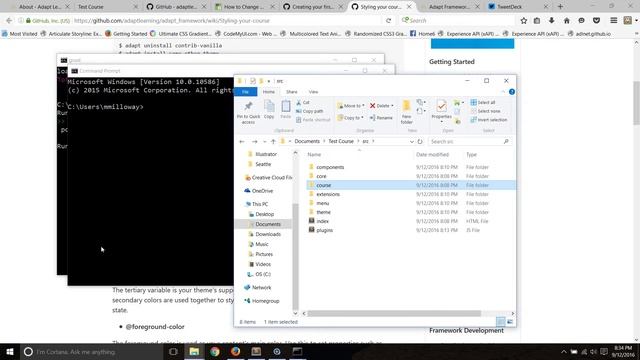The width and height of the screenshot is (640, 360).
Task: Go back in File Explorer navigation
Action: pyautogui.click(x=242, y=142)
